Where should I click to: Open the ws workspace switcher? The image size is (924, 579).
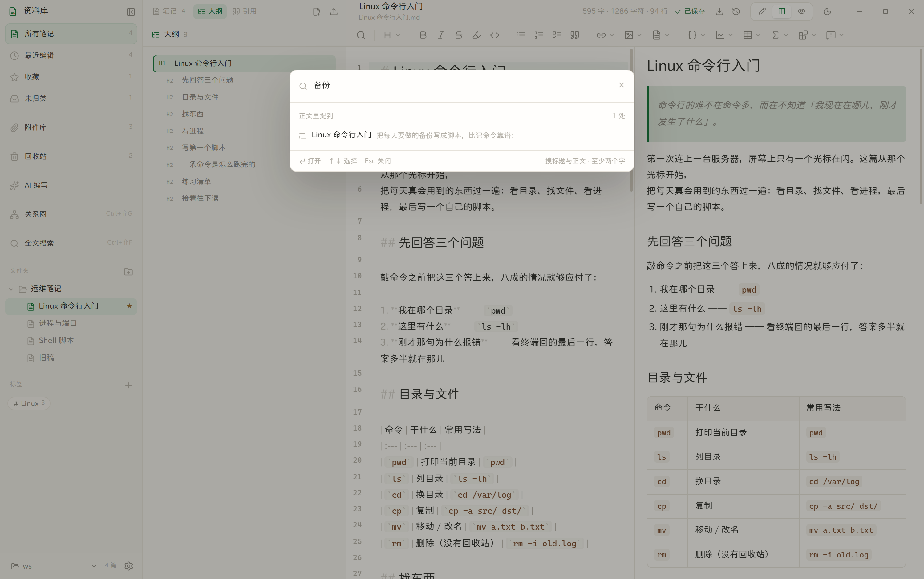(54, 565)
